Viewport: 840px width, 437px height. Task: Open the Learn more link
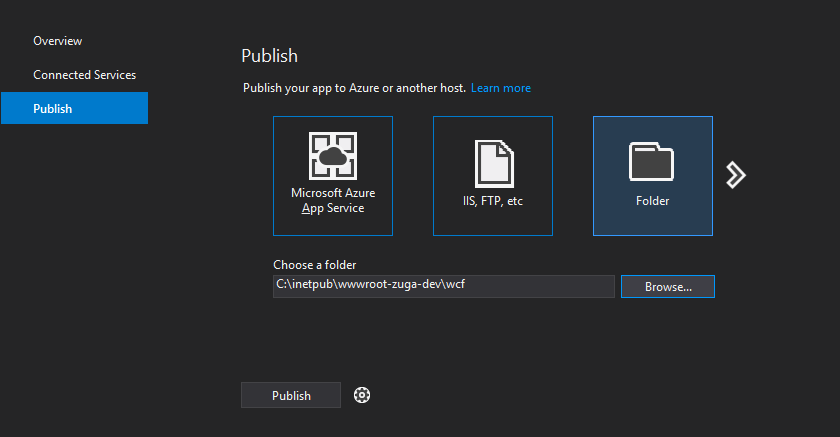501,88
